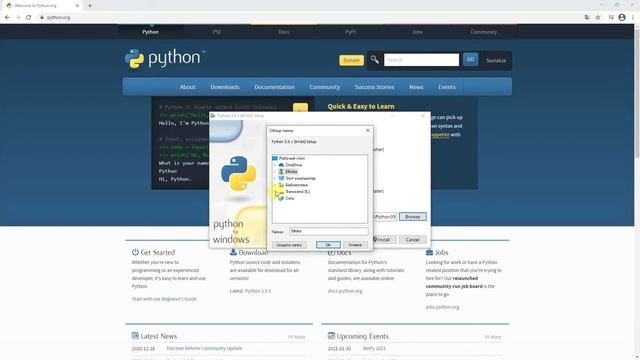This screenshot has width=640, height=360.
Task: Select OneDrive in the folder tree
Action: coord(293,165)
